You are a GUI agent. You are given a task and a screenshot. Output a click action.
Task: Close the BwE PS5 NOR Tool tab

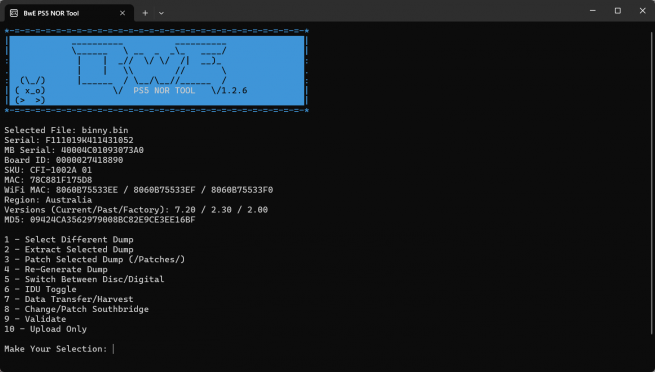coord(122,13)
